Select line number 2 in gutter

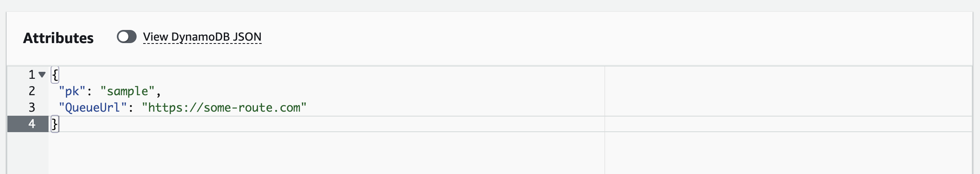(32, 91)
